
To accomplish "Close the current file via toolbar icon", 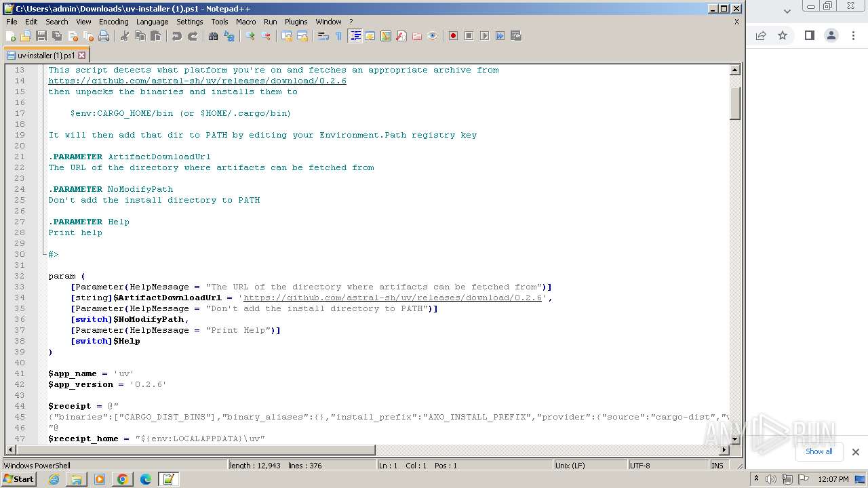I will (x=73, y=36).
